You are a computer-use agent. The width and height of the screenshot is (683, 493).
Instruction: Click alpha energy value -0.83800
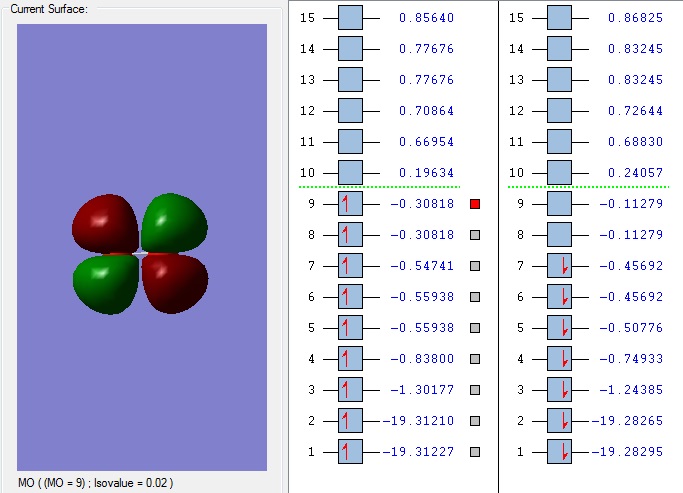pyautogui.click(x=422, y=359)
